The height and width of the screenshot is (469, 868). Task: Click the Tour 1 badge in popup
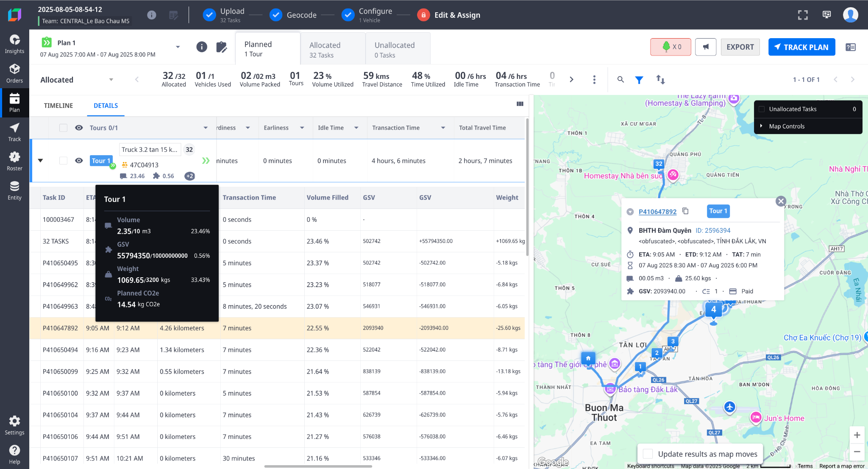[718, 211]
